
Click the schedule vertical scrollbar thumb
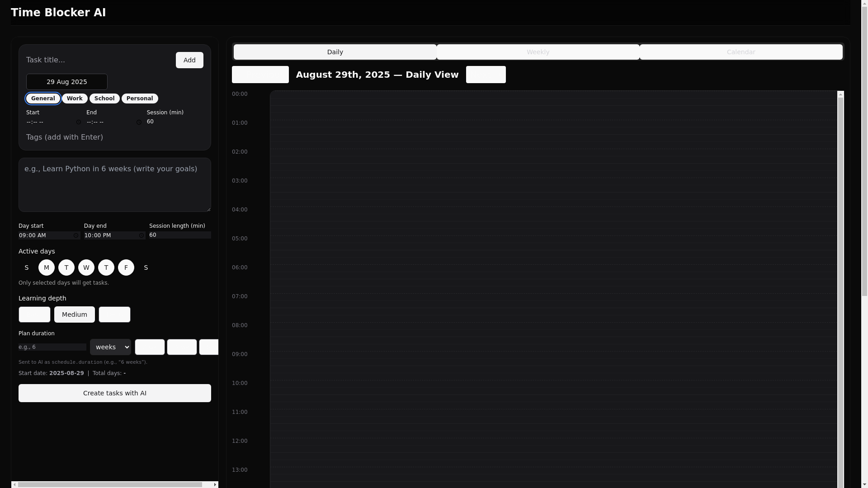841,294
